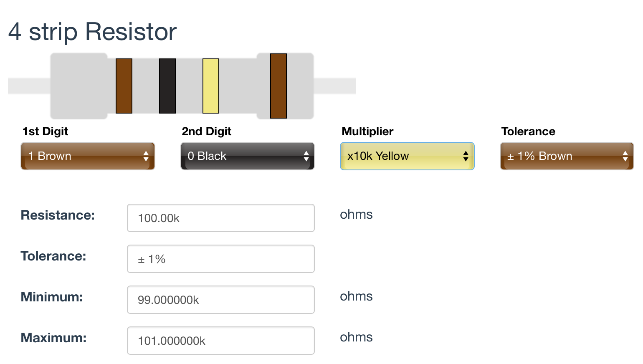The image size is (643, 364).
Task: Click the black band on resistor
Action: 167,86
